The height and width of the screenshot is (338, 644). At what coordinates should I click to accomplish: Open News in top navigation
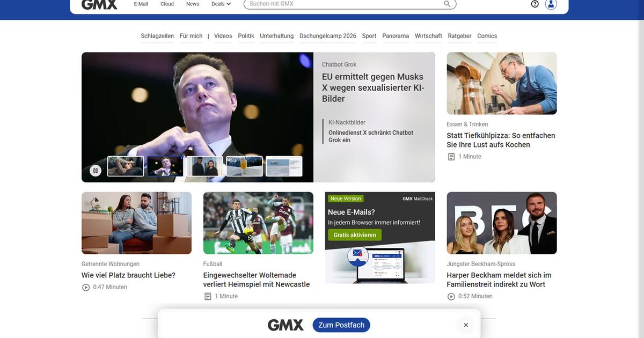coord(193,4)
